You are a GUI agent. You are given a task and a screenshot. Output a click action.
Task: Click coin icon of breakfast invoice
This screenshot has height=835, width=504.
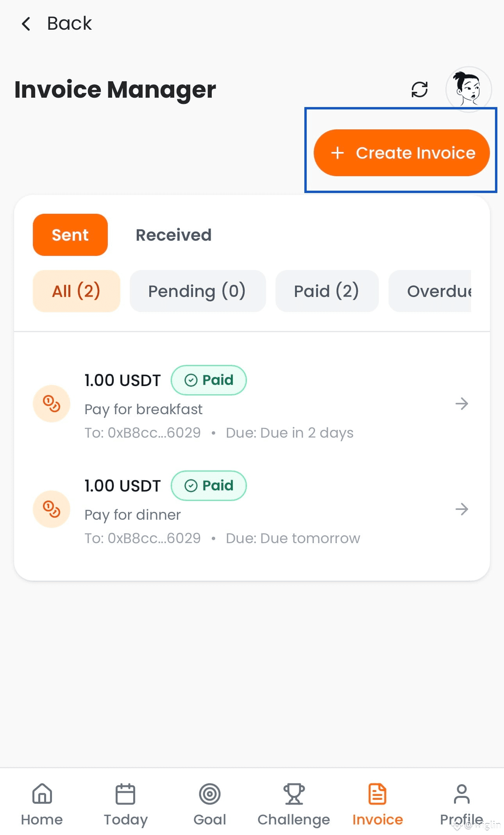(52, 404)
